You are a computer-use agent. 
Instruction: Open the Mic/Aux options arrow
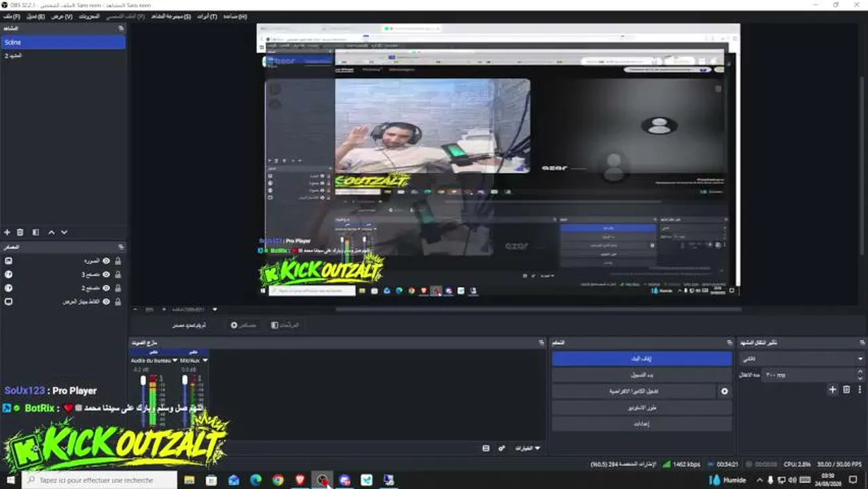coord(205,361)
